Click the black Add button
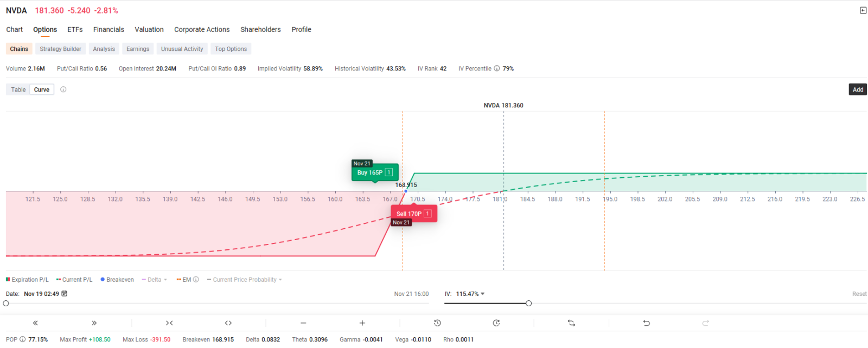This screenshot has width=868, height=348. [x=858, y=89]
